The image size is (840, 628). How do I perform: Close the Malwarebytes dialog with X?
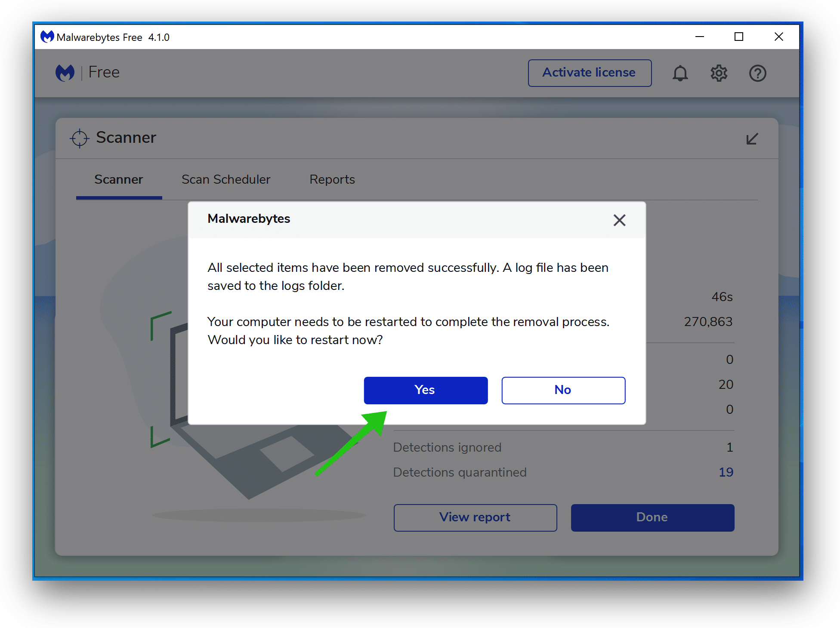[620, 220]
